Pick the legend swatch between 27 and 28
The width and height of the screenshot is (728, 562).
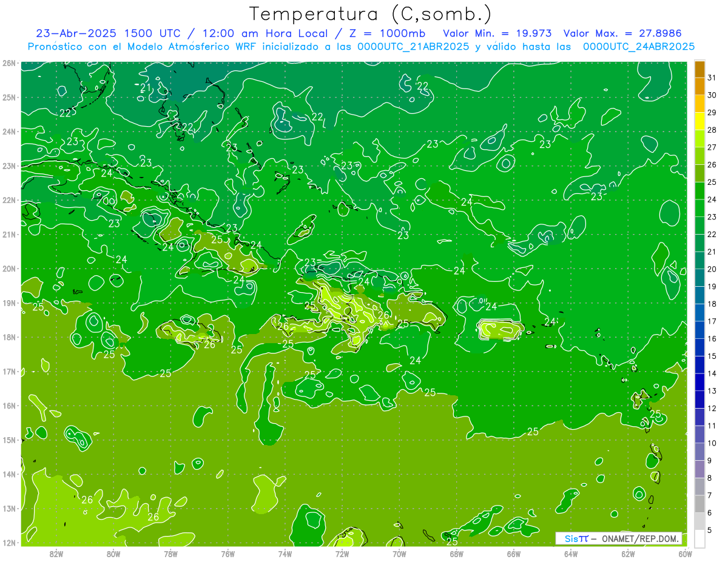tap(699, 139)
